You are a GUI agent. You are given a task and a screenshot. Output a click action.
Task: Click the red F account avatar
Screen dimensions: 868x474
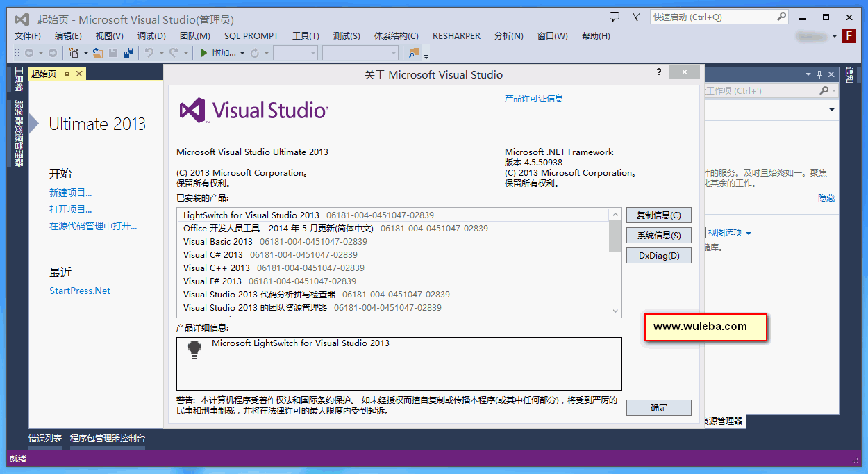click(849, 36)
